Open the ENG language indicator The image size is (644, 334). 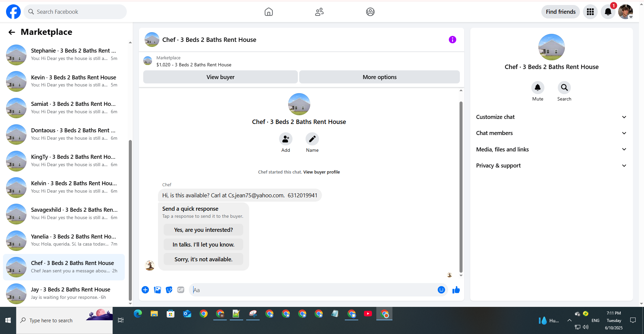(x=595, y=320)
